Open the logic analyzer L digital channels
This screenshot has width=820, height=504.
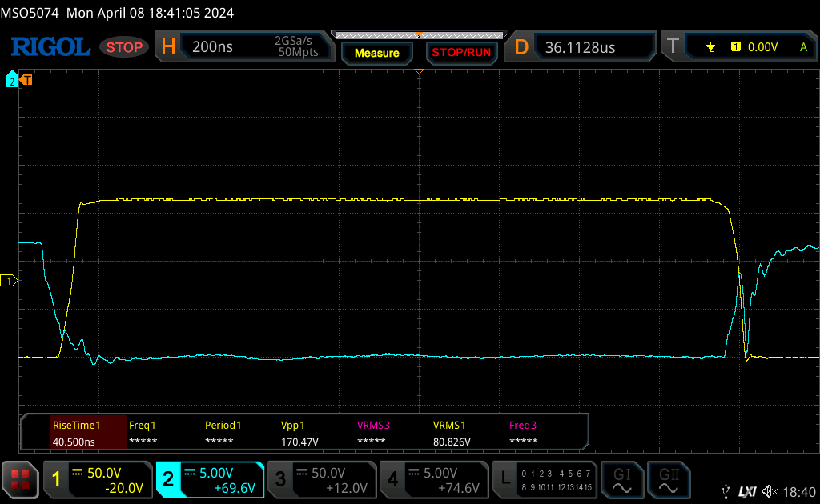(545, 479)
